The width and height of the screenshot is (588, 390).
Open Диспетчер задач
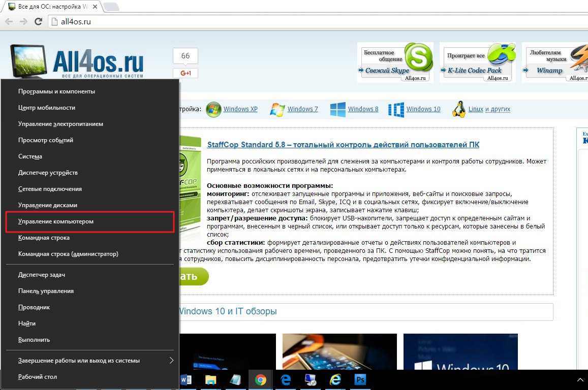[90, 275]
